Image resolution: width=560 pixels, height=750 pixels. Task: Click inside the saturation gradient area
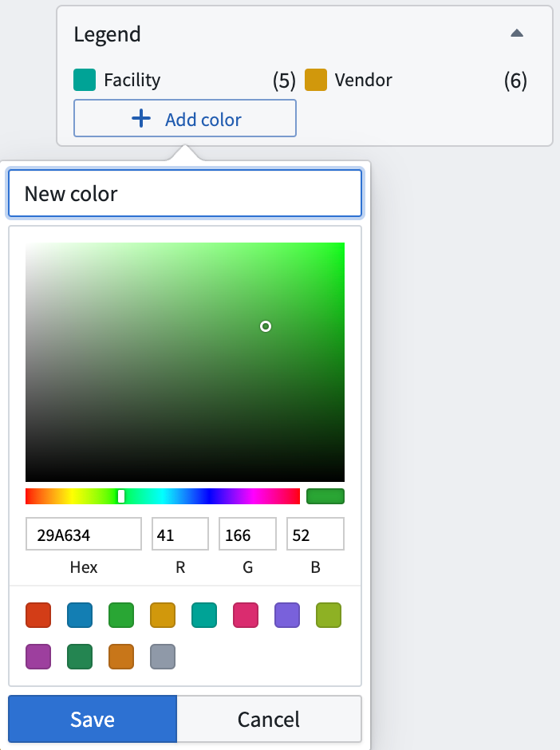click(185, 361)
